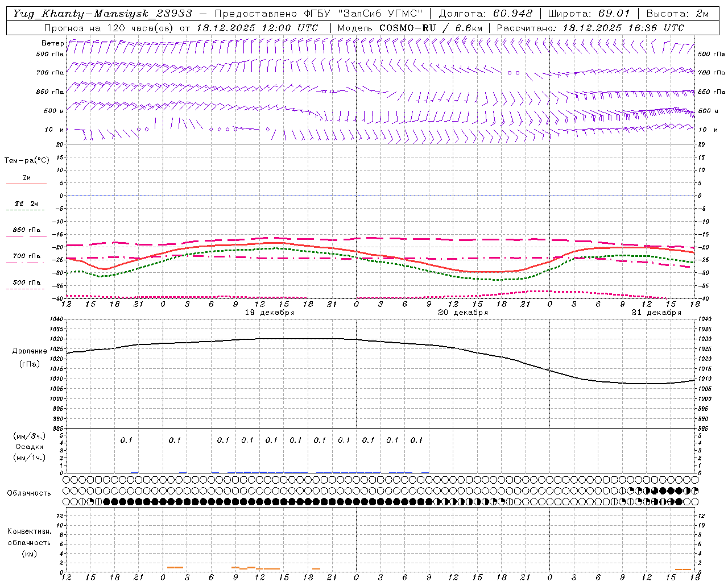Click the station title Yug_Khanty-Mansiysk_23933
Viewport: 728px width, 582px height.
(x=102, y=14)
